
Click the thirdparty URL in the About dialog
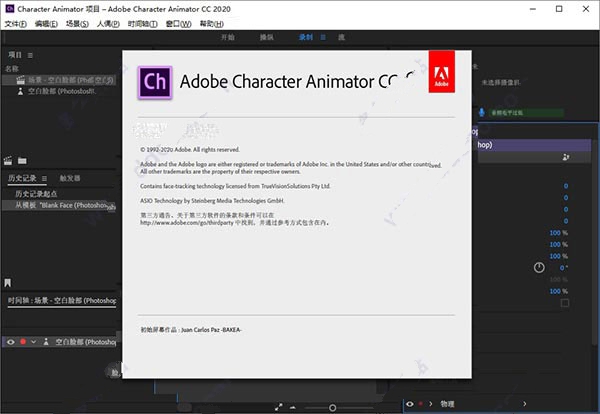[187, 223]
